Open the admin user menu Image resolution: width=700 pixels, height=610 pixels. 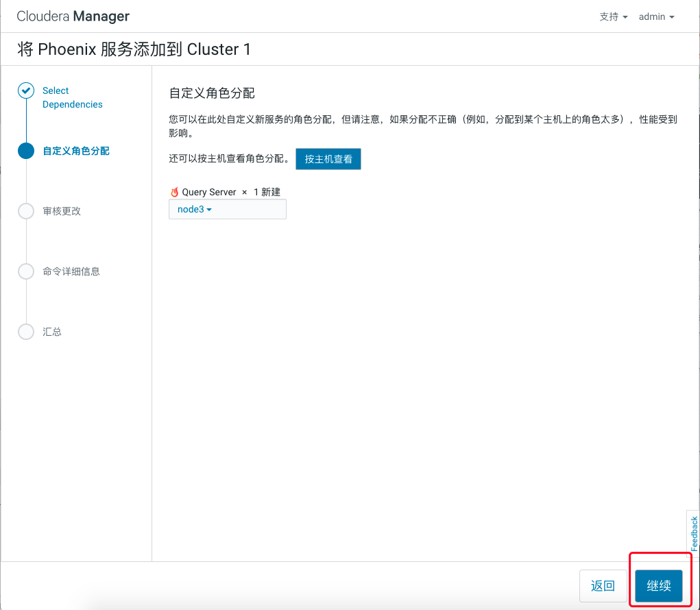(x=656, y=16)
